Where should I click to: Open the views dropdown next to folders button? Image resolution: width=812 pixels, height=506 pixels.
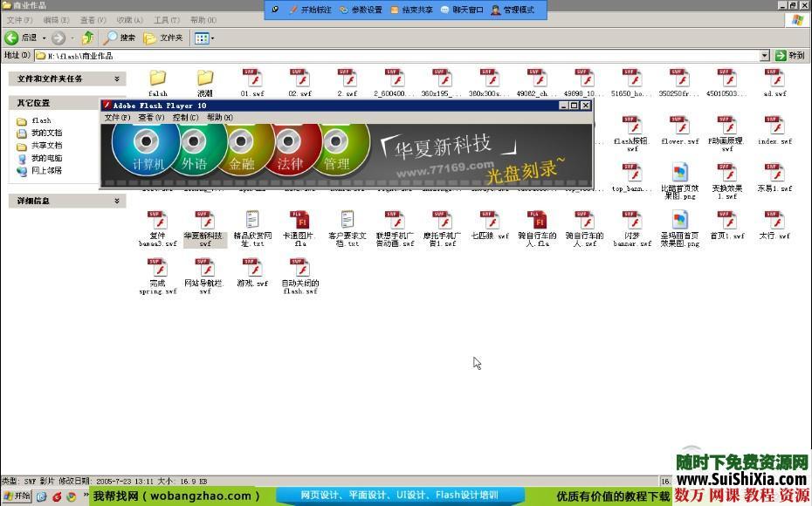coord(212,38)
